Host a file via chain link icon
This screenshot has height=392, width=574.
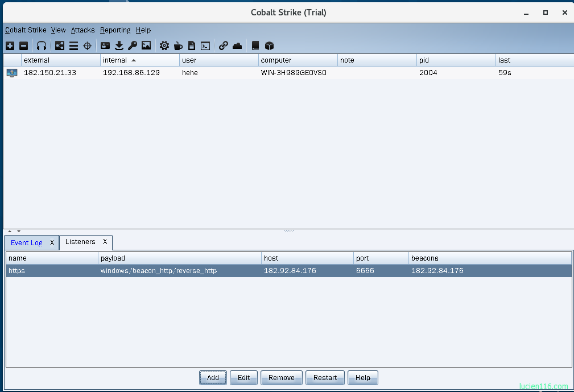pos(224,46)
